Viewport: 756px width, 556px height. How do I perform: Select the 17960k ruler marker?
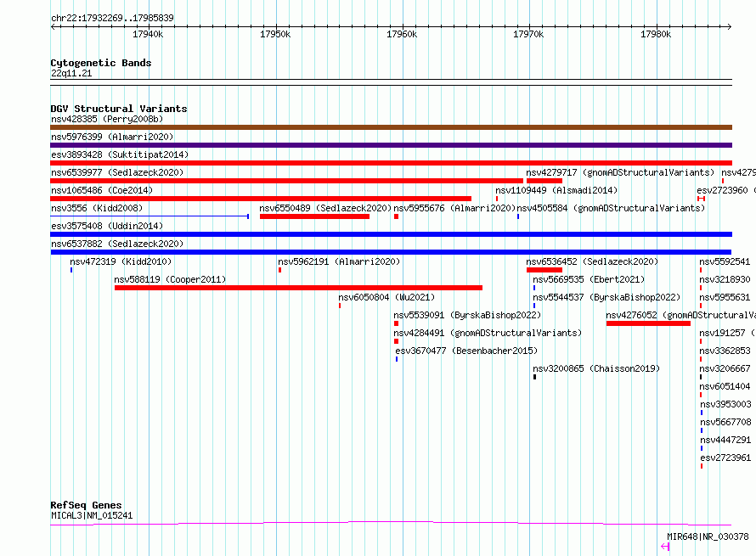pyautogui.click(x=402, y=34)
